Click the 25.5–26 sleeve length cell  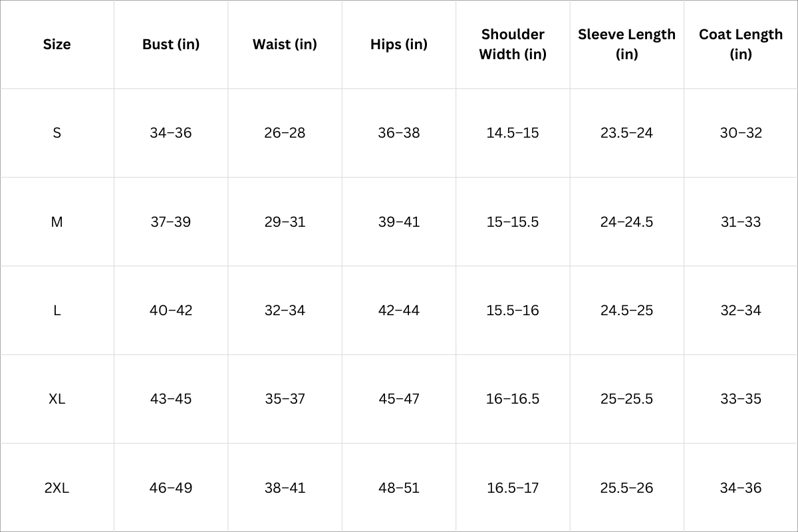(626, 488)
